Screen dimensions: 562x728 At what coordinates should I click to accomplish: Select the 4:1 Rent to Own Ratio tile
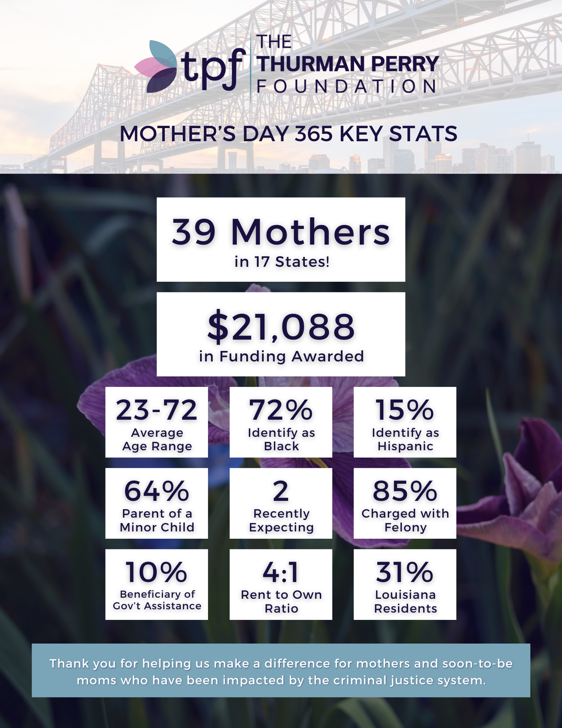click(x=281, y=585)
